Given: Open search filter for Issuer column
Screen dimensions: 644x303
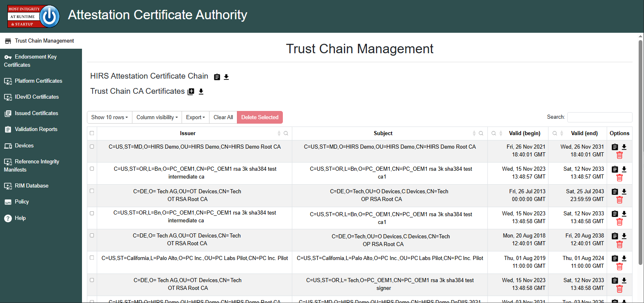Looking at the screenshot, I should 286,133.
